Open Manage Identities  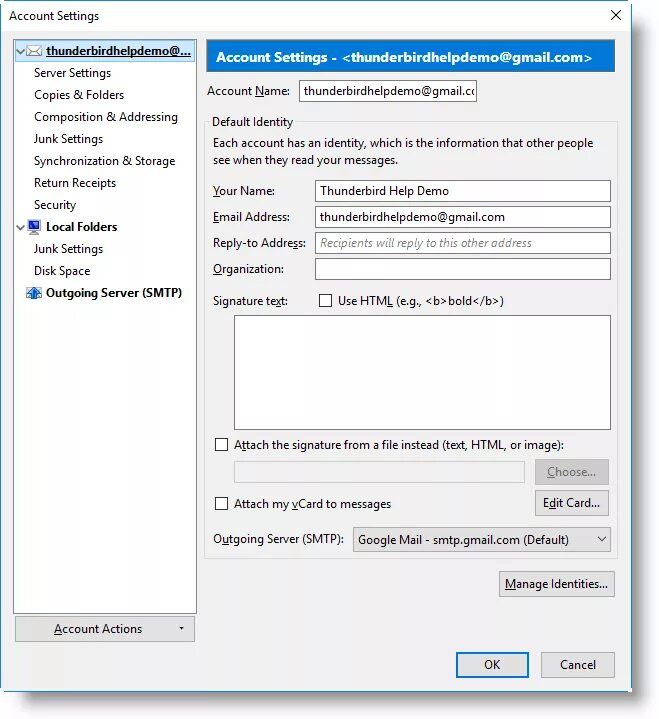click(556, 584)
